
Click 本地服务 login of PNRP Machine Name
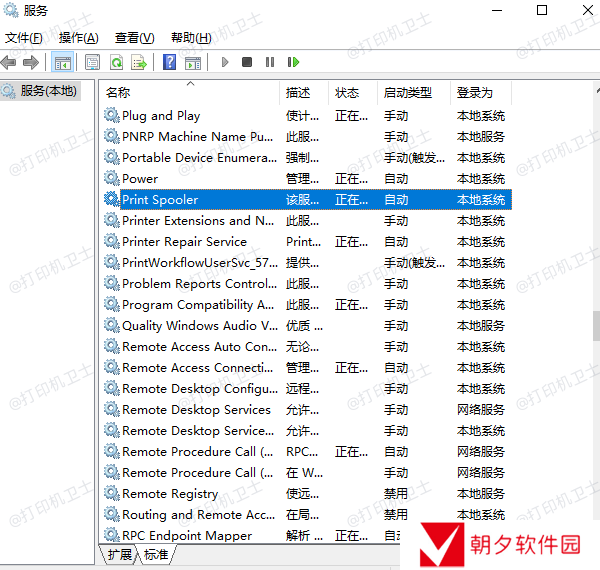pos(481,137)
